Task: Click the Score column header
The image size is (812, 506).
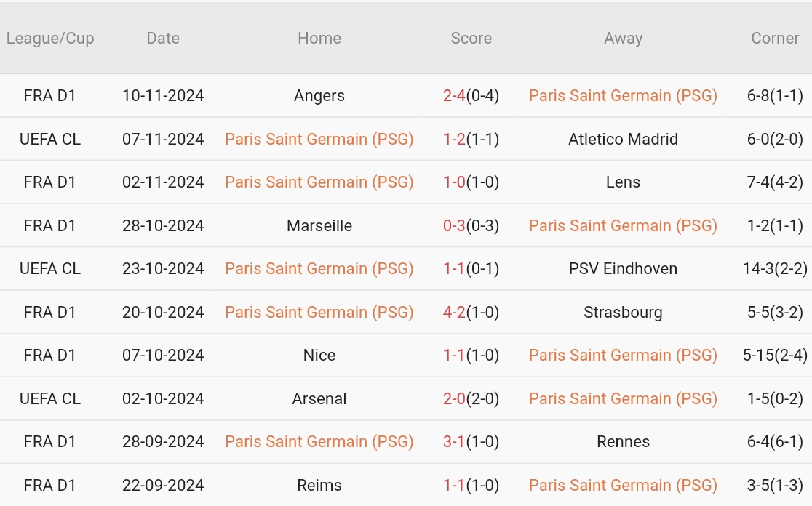Action: click(x=471, y=39)
